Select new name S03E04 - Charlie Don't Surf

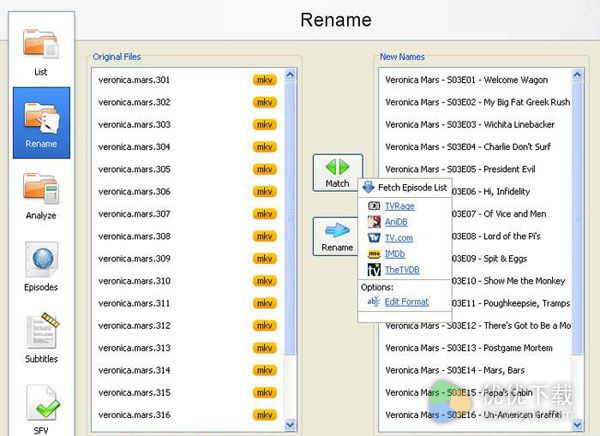[475, 147]
